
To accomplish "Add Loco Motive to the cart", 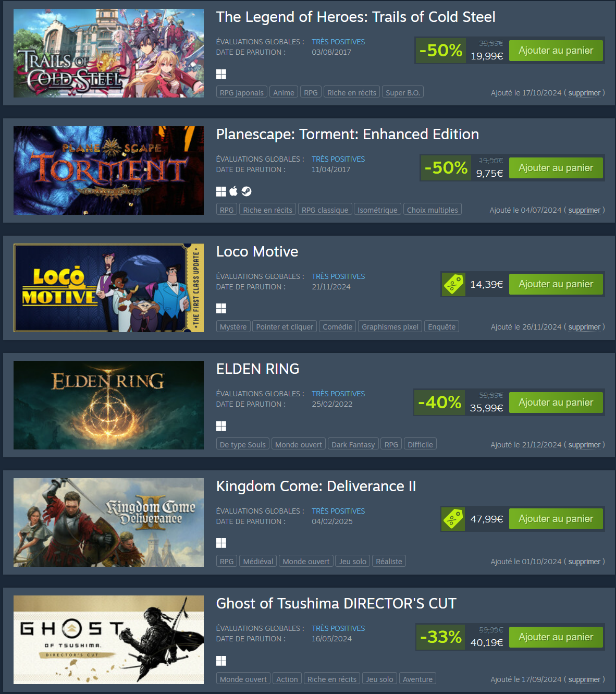I will 556,284.
